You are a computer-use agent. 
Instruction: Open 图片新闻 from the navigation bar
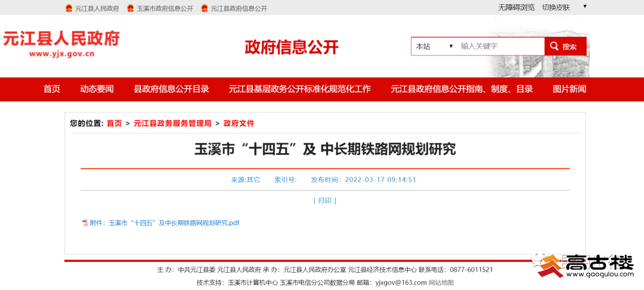(x=569, y=89)
